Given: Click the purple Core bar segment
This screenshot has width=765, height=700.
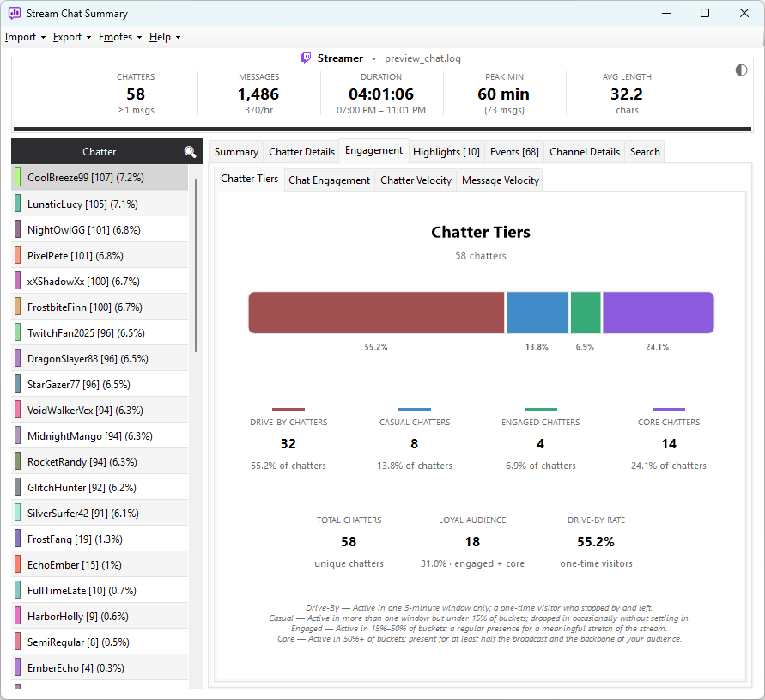Looking at the screenshot, I should [659, 313].
